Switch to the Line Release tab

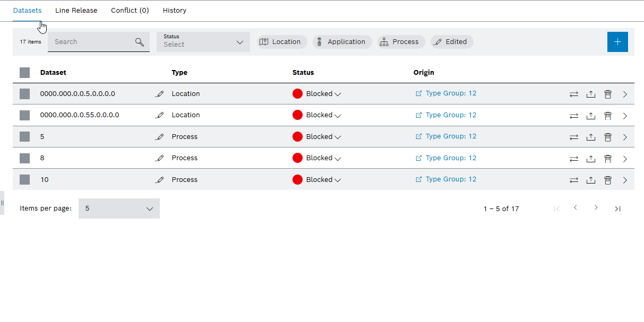(76, 11)
